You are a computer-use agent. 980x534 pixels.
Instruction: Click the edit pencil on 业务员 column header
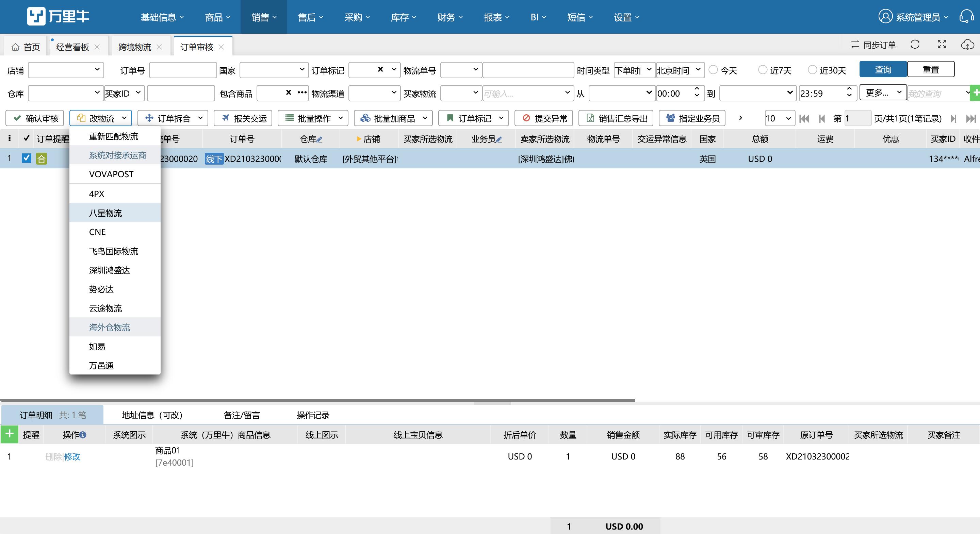pos(499,139)
